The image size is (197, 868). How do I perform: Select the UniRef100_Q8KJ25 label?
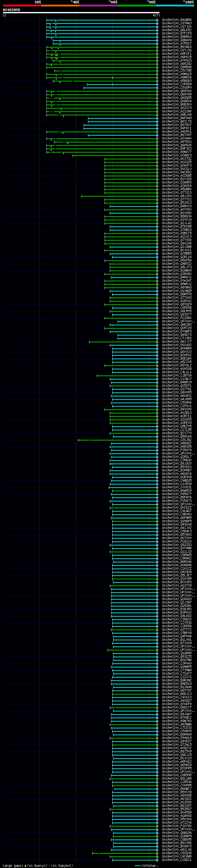[177, 754]
